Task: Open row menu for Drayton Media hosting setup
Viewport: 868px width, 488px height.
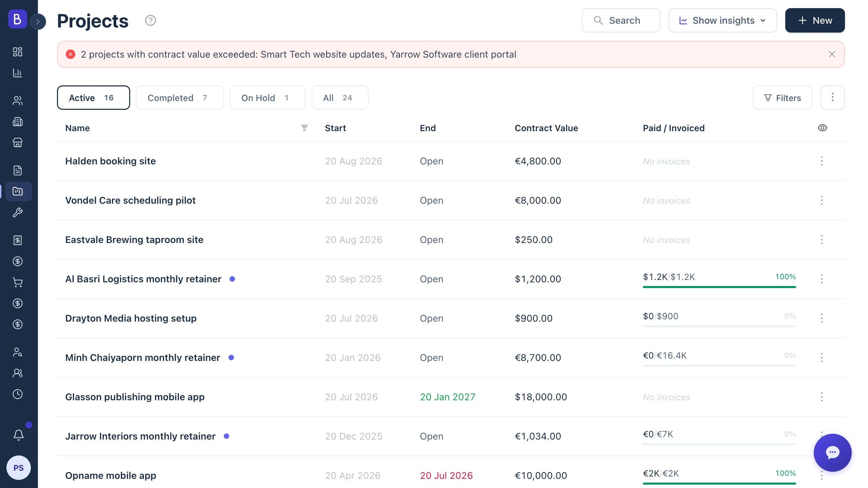Action: [x=822, y=318]
